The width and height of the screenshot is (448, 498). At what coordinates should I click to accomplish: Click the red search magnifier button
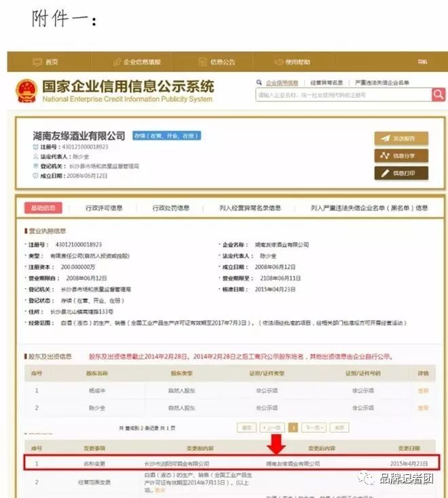(438, 94)
